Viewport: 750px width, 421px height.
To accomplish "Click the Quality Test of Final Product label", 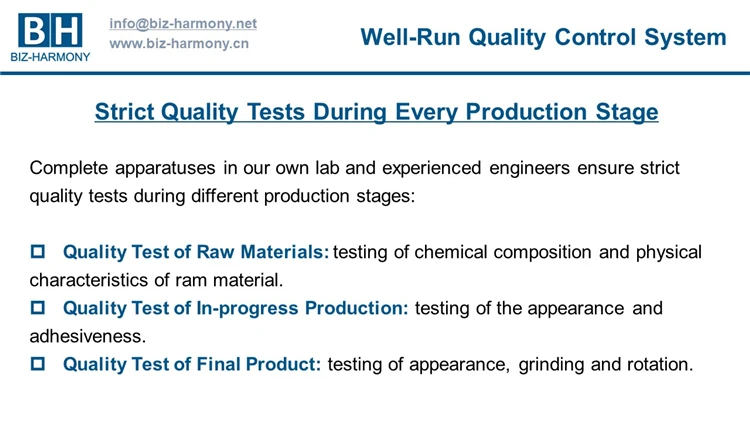I will [x=192, y=365].
